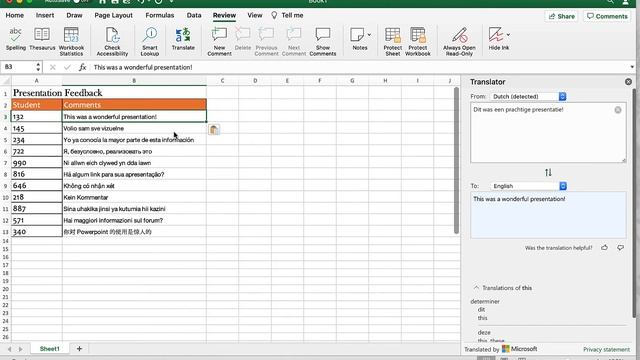Show Workbook Statistics
The height and width of the screenshot is (360, 640).
click(x=71, y=42)
